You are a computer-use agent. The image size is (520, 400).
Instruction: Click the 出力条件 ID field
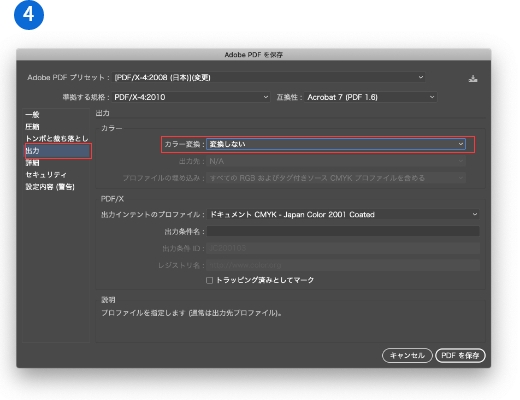(343, 248)
